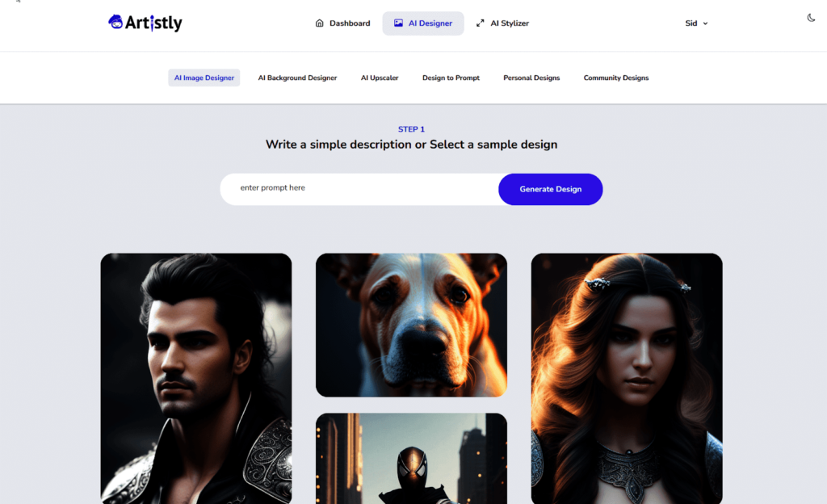Click the Generate Design button
This screenshot has width=827, height=504.
coord(551,189)
